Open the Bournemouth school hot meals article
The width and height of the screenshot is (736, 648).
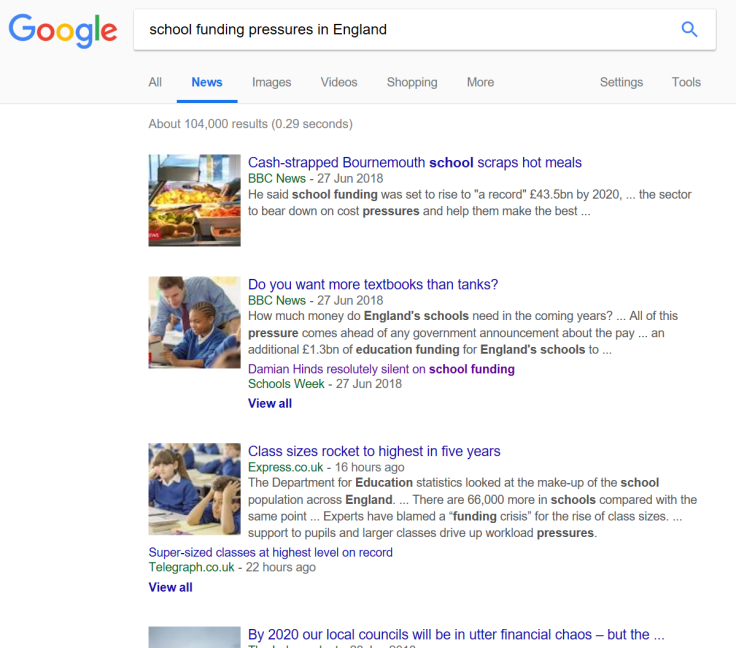click(x=414, y=162)
